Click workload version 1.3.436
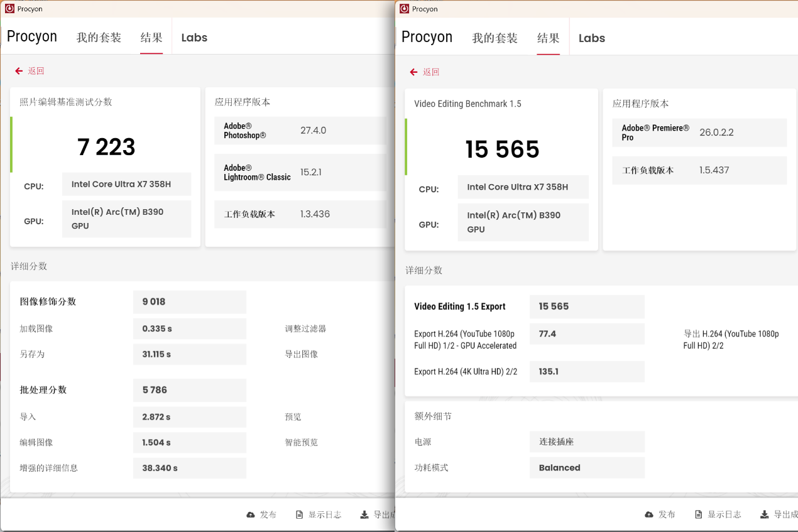Screen dimensions: 798x532 pyautogui.click(x=315, y=214)
